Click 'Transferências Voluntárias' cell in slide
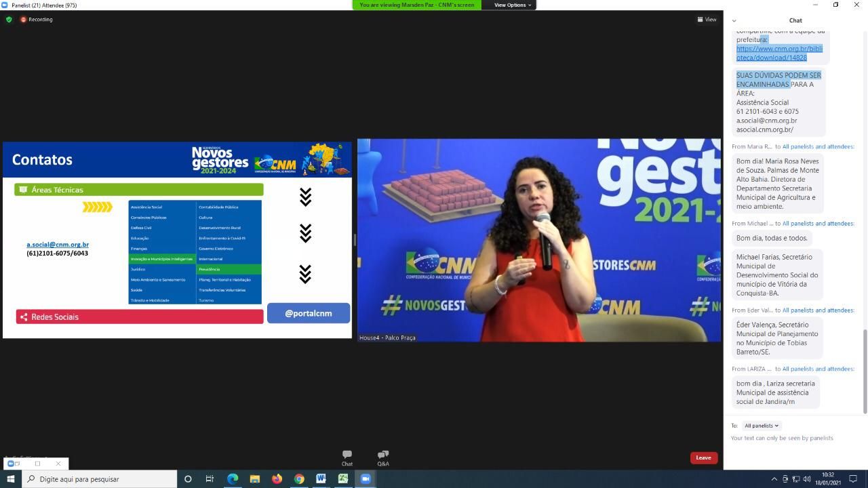This screenshot has width=868, height=488. [x=229, y=290]
